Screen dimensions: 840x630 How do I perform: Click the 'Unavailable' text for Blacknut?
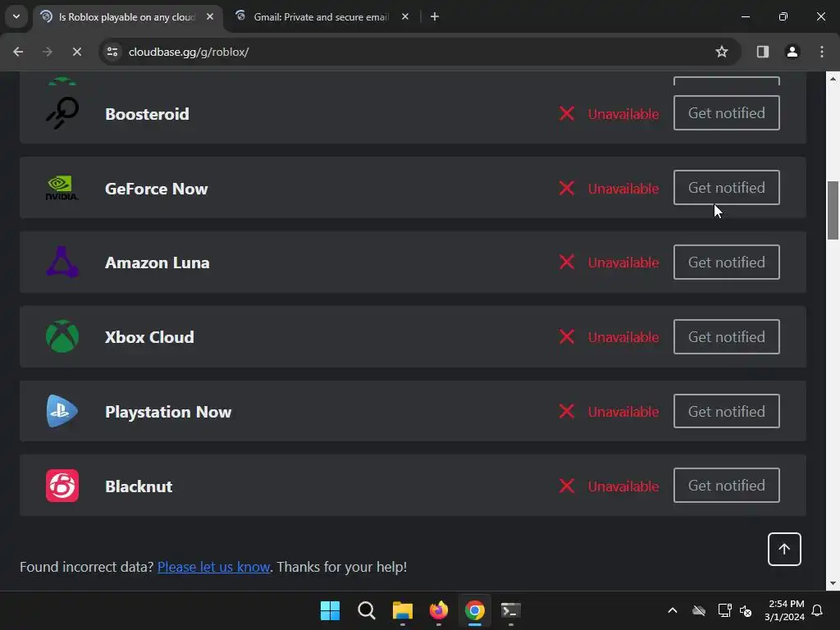point(623,486)
